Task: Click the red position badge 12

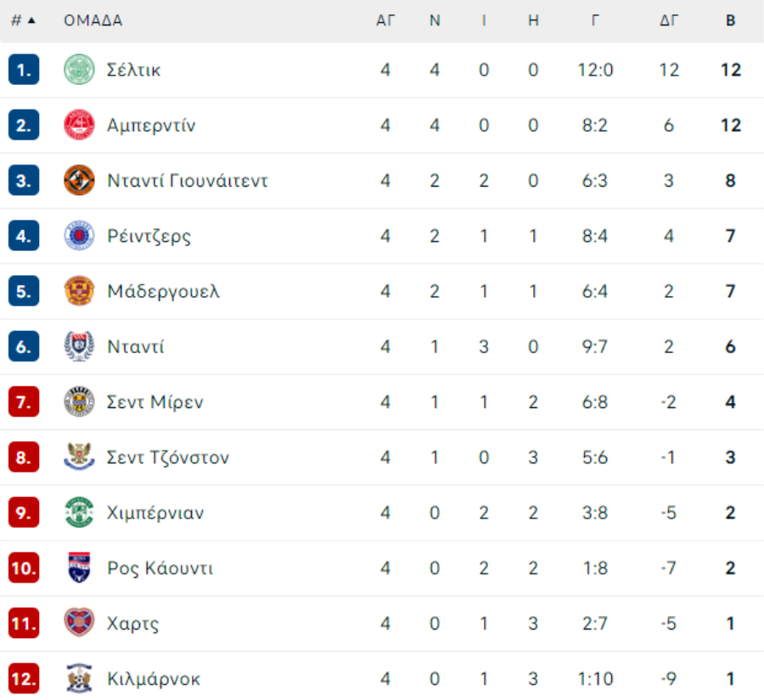Action: click(x=24, y=679)
